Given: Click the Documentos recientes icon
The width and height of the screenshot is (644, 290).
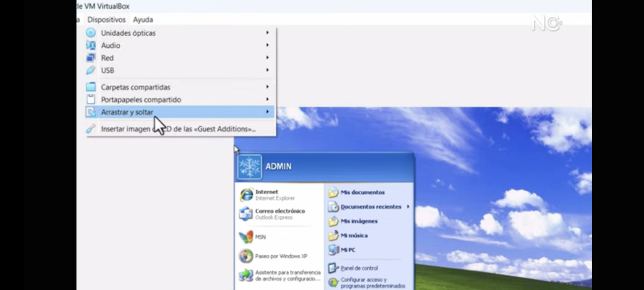Looking at the screenshot, I should tap(333, 207).
